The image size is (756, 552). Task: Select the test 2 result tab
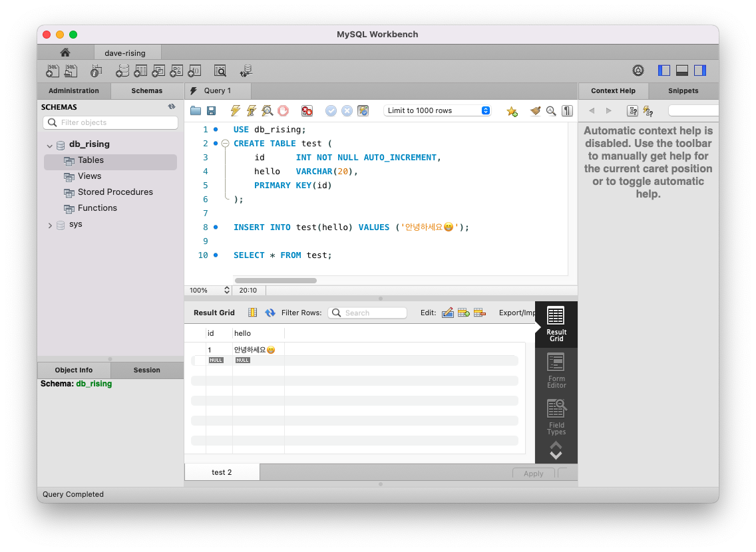point(222,472)
